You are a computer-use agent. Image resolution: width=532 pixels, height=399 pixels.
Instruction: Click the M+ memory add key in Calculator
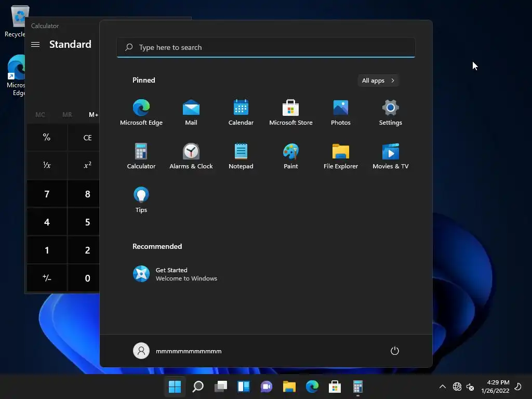point(94,115)
